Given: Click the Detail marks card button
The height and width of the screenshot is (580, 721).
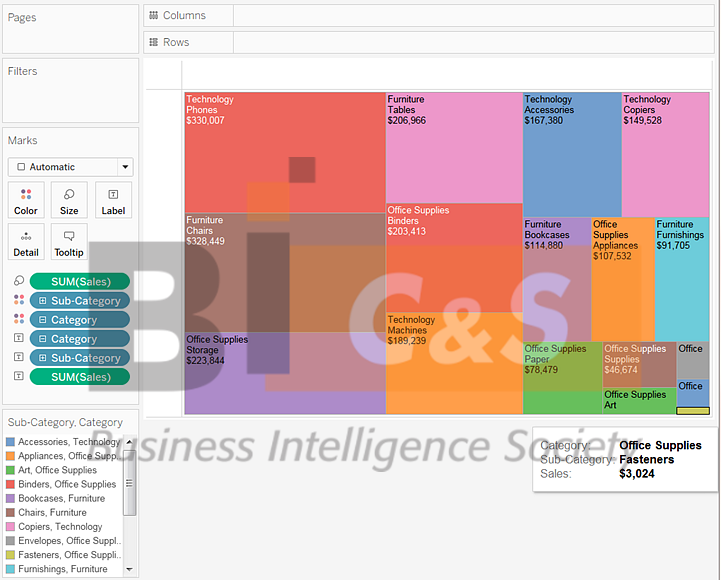Looking at the screenshot, I should click(26, 241).
